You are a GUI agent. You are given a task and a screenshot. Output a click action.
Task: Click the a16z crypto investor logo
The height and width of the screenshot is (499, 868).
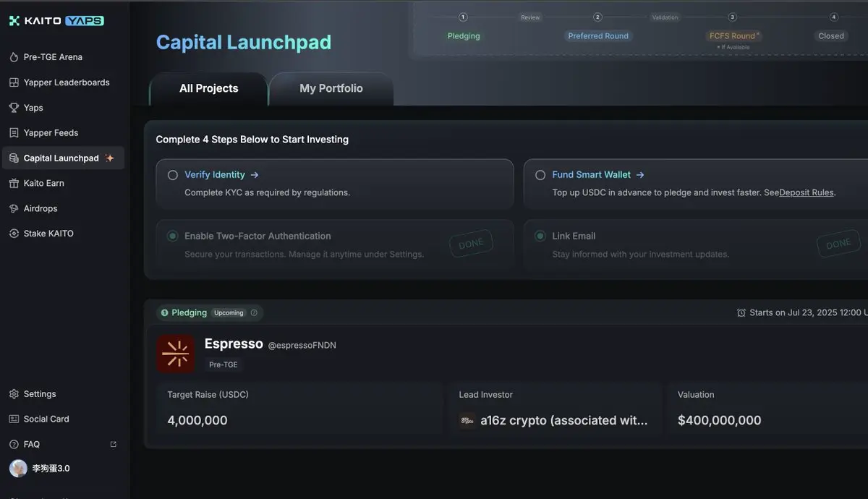pos(467,420)
